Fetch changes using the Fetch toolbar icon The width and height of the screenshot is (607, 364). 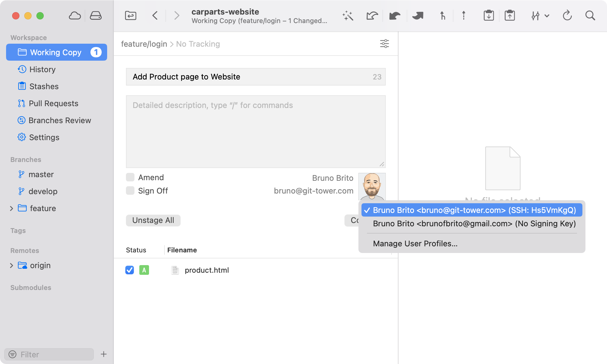point(371,15)
